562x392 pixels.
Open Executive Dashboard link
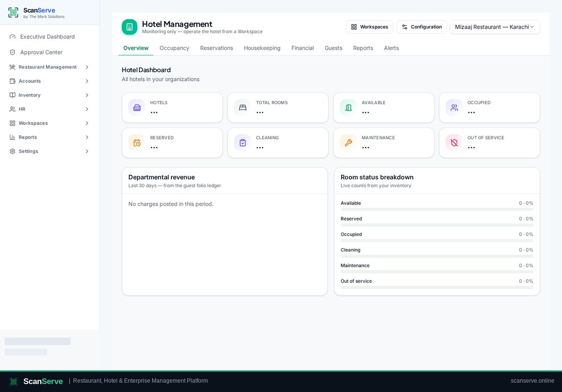pos(50,37)
